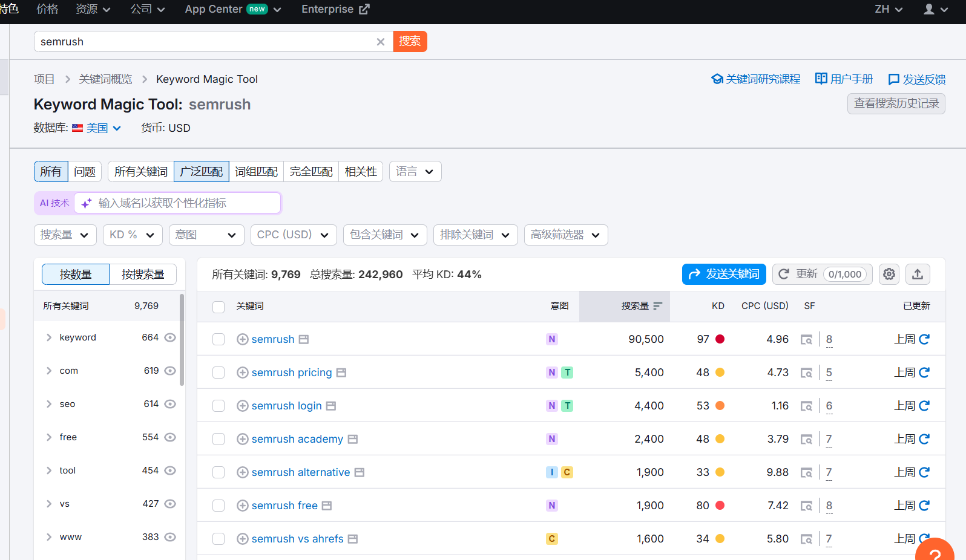Open the KD % filter dropdown
Viewport: 966px width, 560px height.
pyautogui.click(x=133, y=235)
